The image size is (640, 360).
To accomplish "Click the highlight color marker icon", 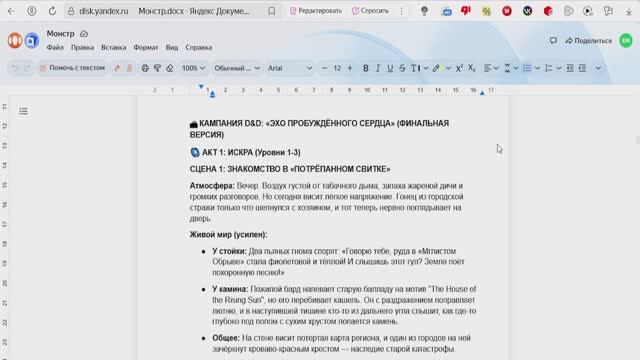I will pos(436,68).
